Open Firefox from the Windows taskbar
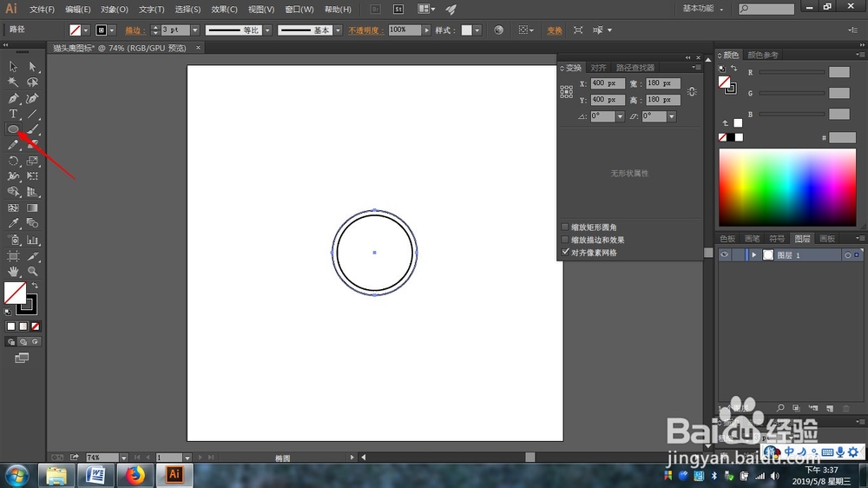The height and width of the screenshot is (488, 868). pos(135,475)
